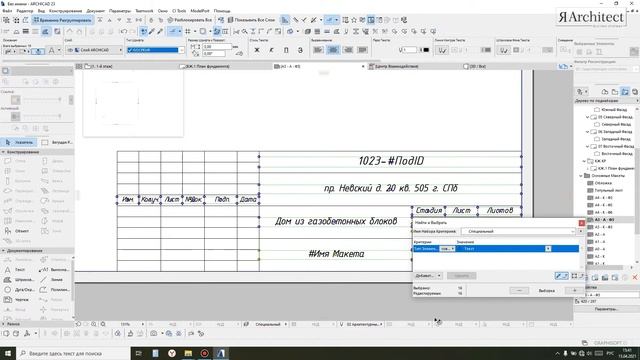
Task: Click the red delete X in navigator
Action: (x=635, y=278)
